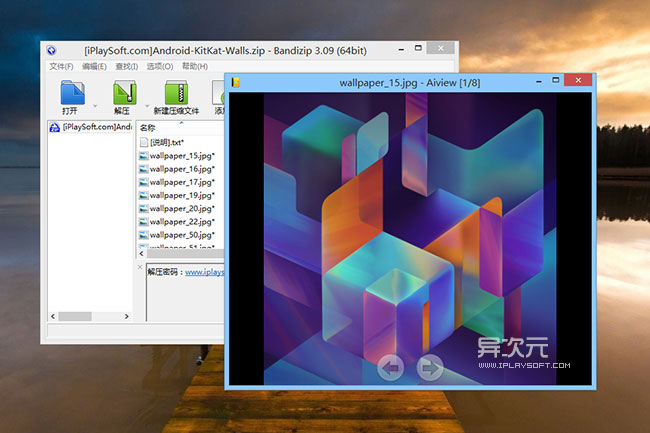Minimize the Bandizip window

point(401,49)
